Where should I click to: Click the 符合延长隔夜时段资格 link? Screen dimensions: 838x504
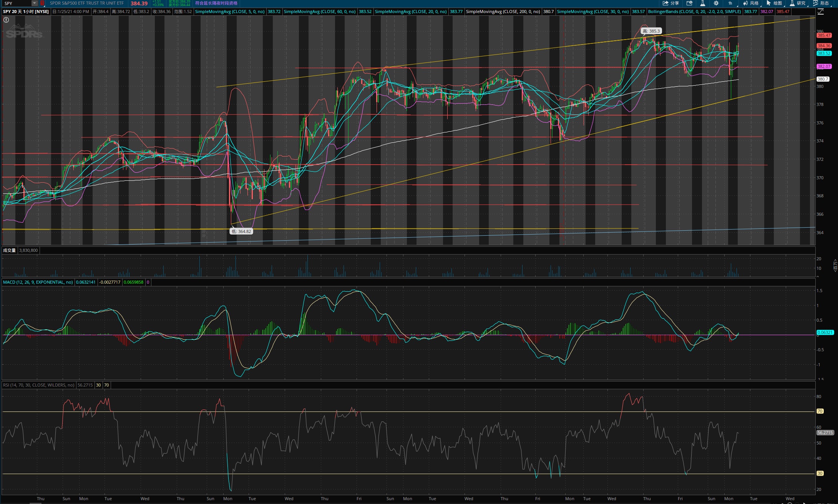[x=216, y=3]
